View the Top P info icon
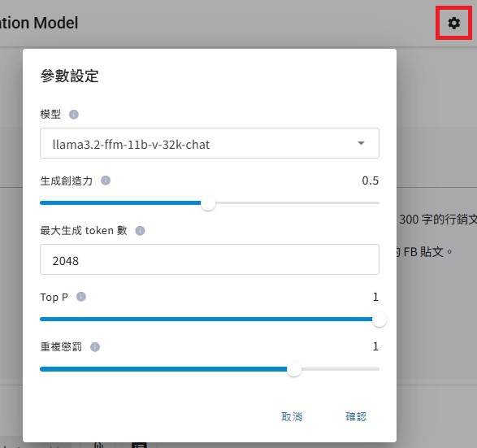 click(x=81, y=297)
